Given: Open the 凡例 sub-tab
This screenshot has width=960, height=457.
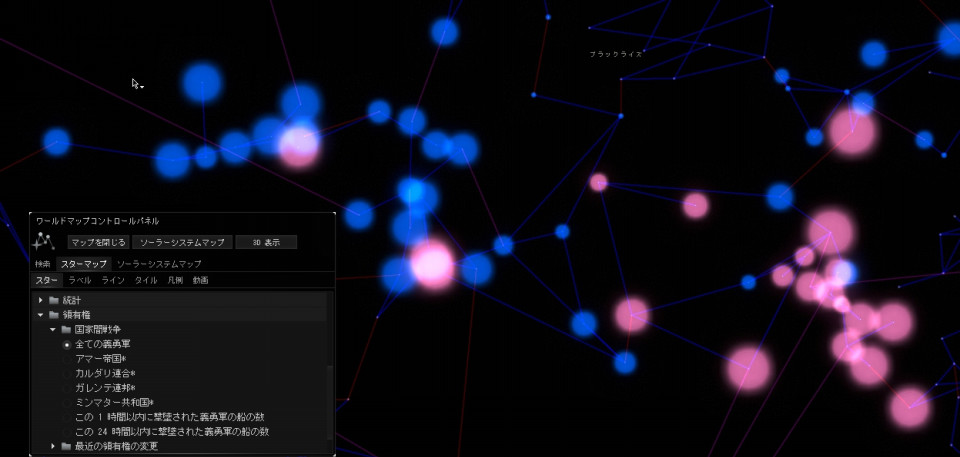Looking at the screenshot, I should [x=175, y=280].
